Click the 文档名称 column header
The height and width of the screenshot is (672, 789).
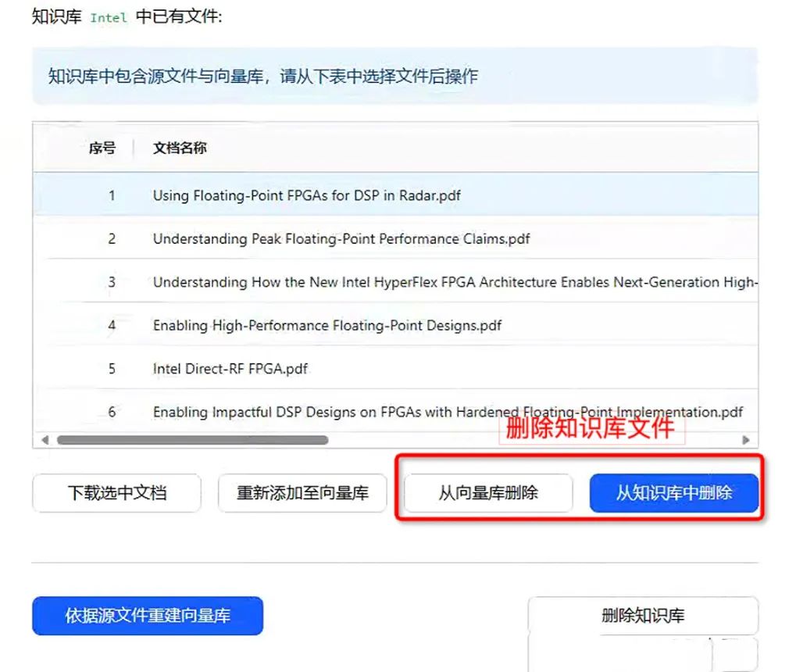click(x=180, y=148)
